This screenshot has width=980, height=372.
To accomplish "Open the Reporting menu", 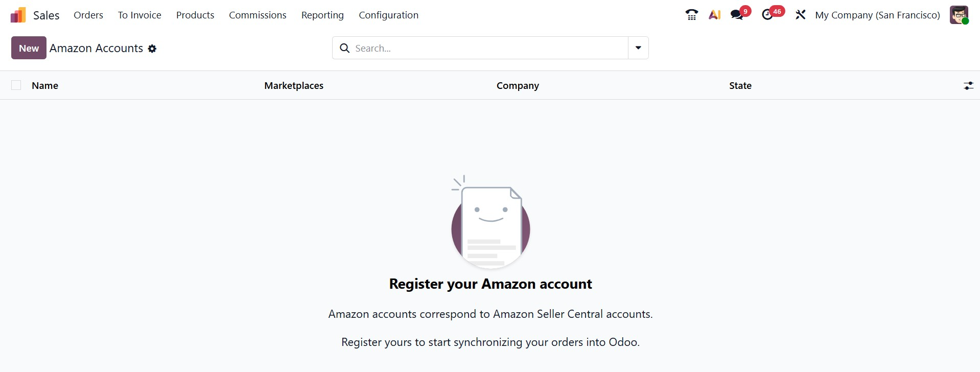I will 322,15.
